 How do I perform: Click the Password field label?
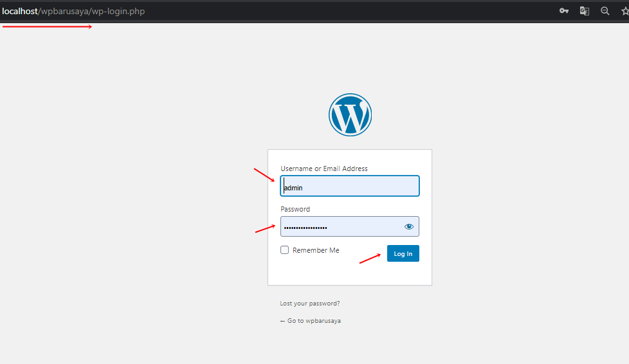coord(295,209)
